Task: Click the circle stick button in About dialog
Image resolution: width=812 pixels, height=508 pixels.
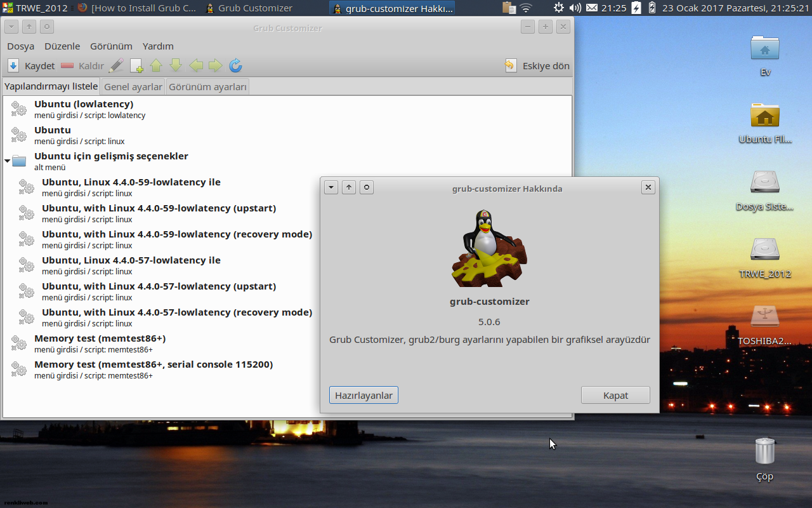Action: [367, 187]
